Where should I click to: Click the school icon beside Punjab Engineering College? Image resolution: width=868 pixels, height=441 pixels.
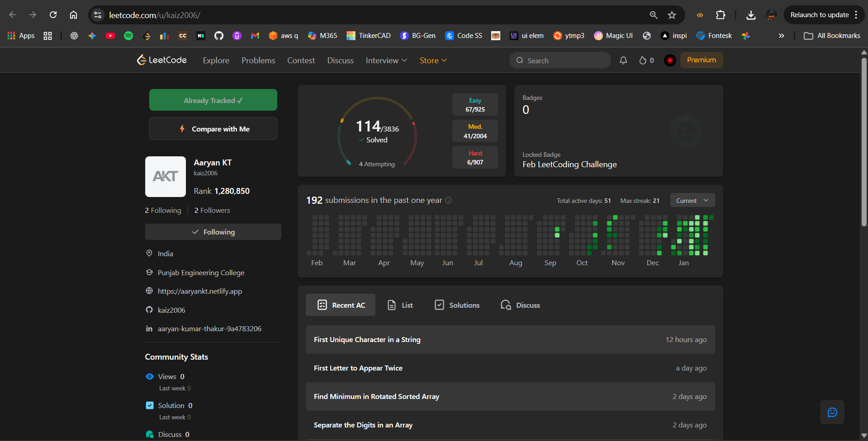click(149, 272)
